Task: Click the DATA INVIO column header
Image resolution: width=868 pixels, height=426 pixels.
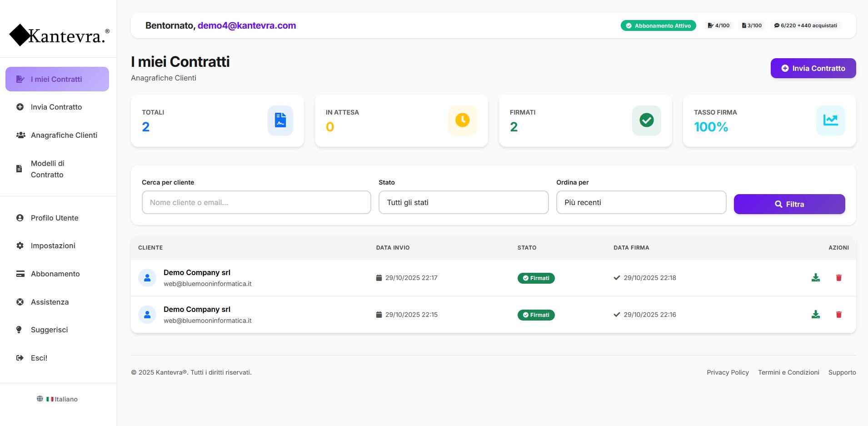Action: (x=393, y=248)
